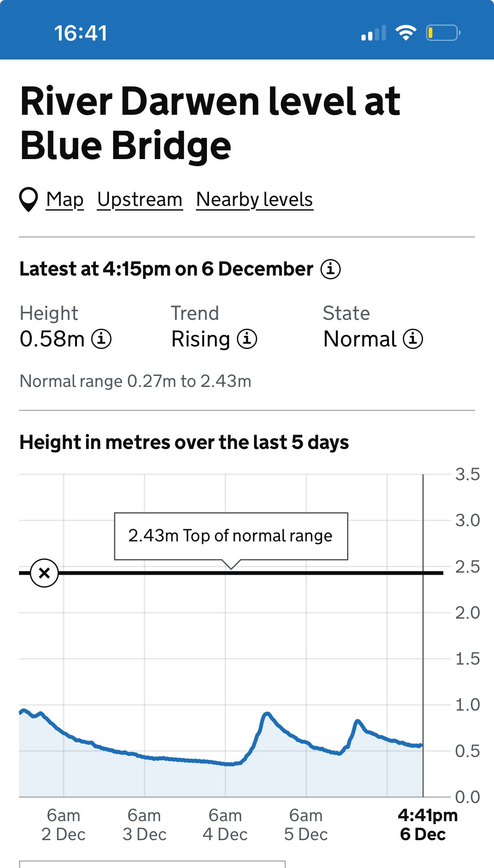
Task: Tap the info icon next to Height 0.58m
Action: [102, 339]
